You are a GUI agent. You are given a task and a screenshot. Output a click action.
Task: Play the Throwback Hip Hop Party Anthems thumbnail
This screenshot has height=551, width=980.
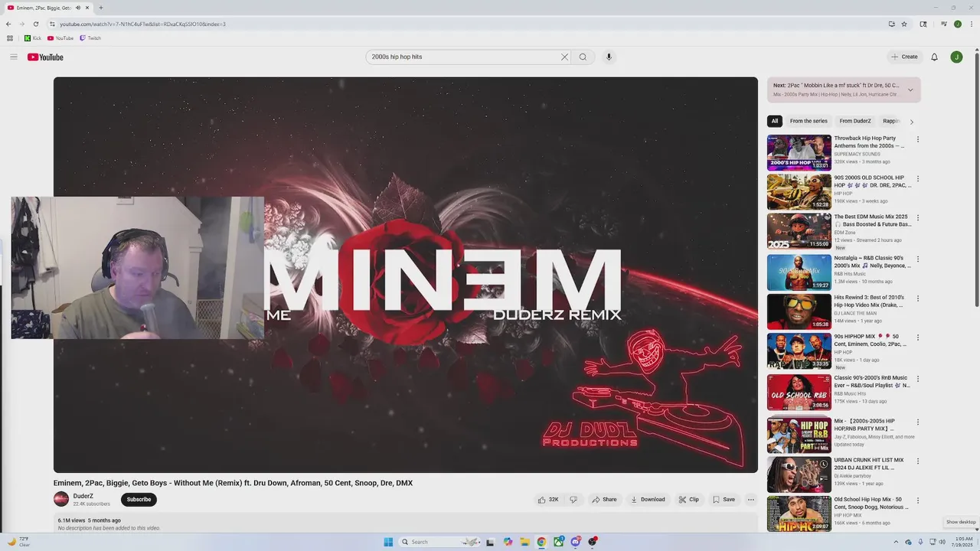tap(799, 152)
